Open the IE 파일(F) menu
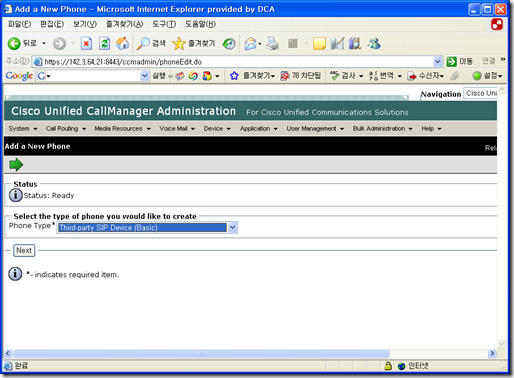514x378 pixels. tap(19, 24)
